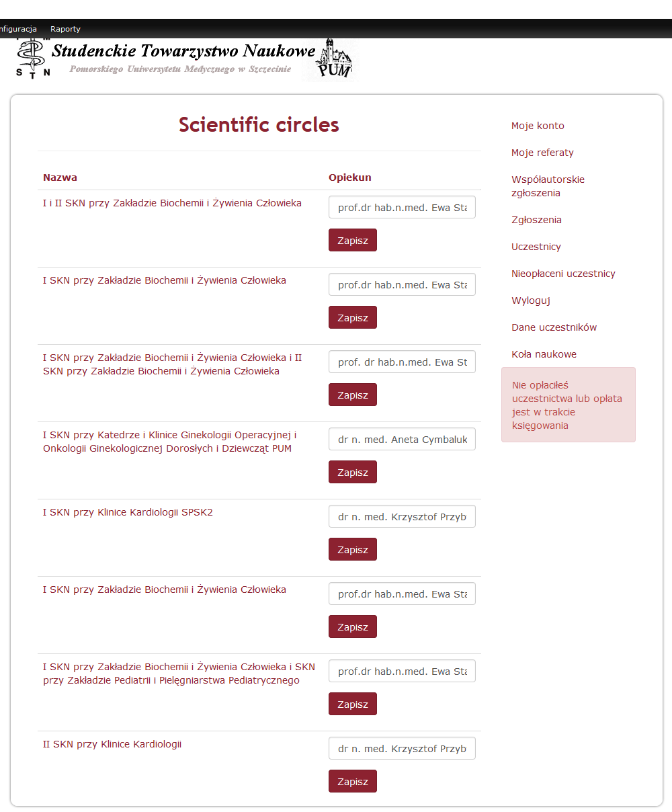Save the II SKN przy Klinice Kardiologii row

coord(353,781)
